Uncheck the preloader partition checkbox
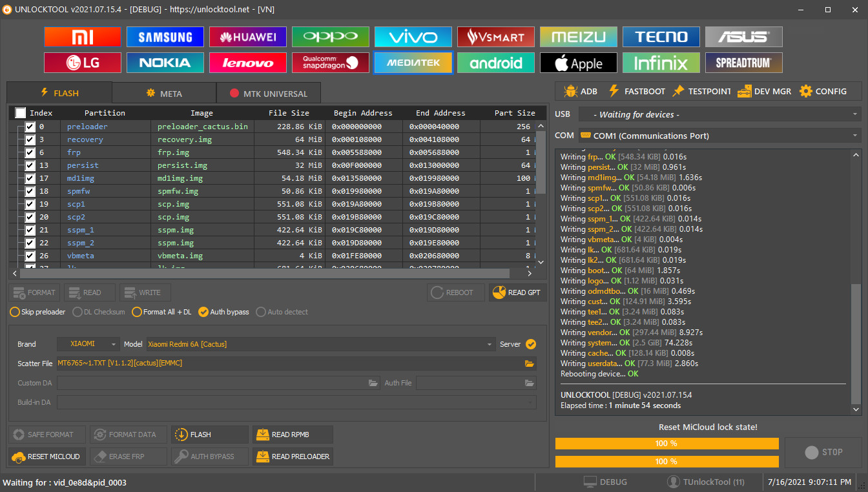Image resolution: width=868 pixels, height=492 pixels. point(30,127)
